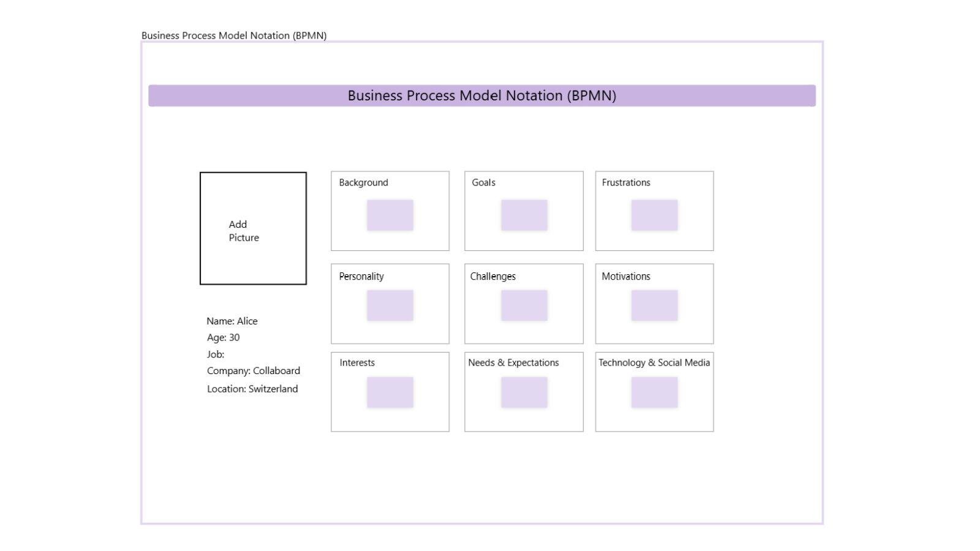The height and width of the screenshot is (551, 980).
Task: Select the 'Technology & Social Media' heading
Action: click(654, 362)
